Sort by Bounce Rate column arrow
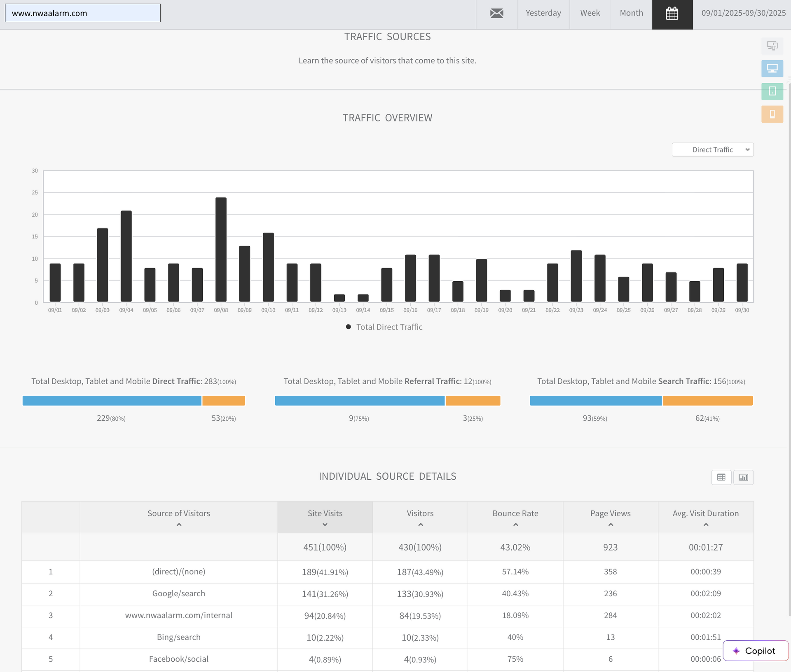Viewport: 791px width, 672px height. [515, 525]
